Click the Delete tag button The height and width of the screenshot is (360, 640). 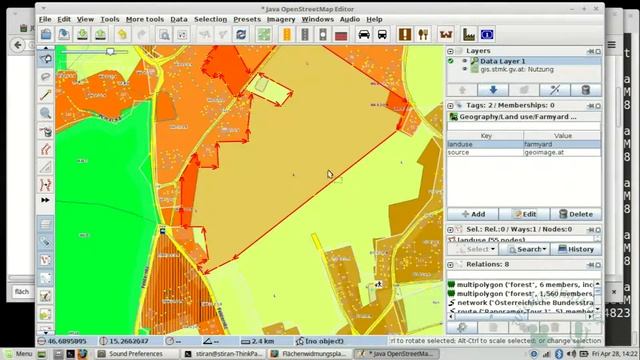click(x=576, y=214)
